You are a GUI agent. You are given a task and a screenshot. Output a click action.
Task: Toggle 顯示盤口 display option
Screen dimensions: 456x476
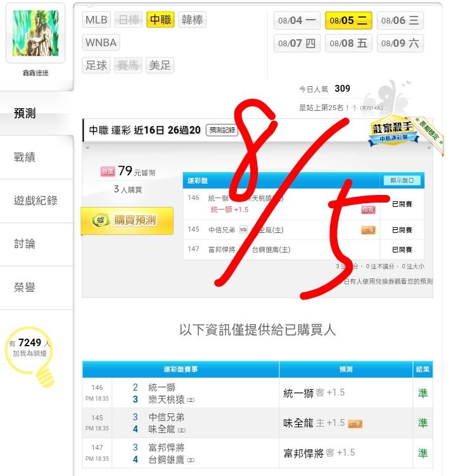[x=402, y=180]
